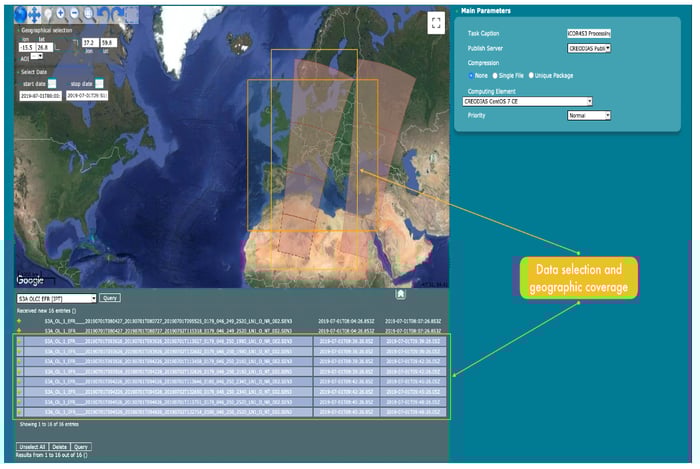This screenshot has height=469, width=700.
Task: Collapse the Main Parameters panel
Action: pyautogui.click(x=457, y=11)
